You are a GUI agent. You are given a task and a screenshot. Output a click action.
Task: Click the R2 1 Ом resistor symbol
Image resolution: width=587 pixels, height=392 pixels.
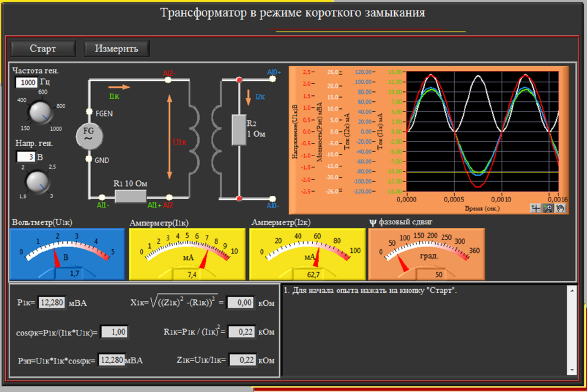[239, 130]
